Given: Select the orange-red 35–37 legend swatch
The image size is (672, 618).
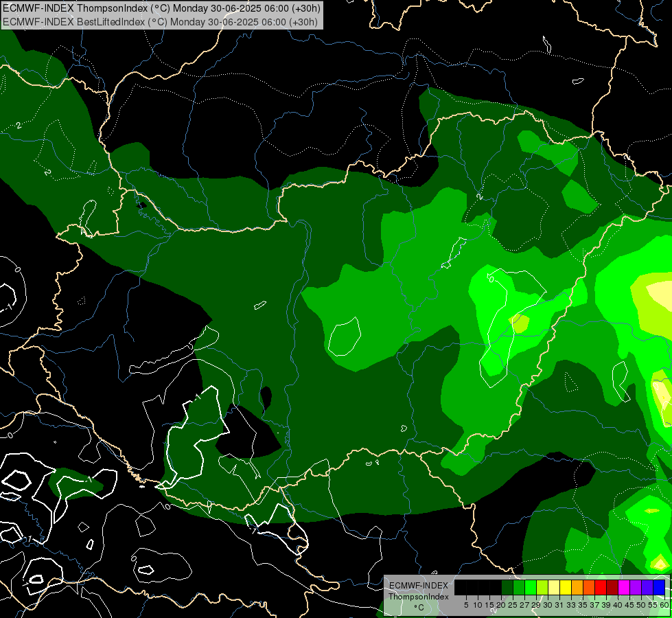Looking at the screenshot, I should tap(589, 588).
